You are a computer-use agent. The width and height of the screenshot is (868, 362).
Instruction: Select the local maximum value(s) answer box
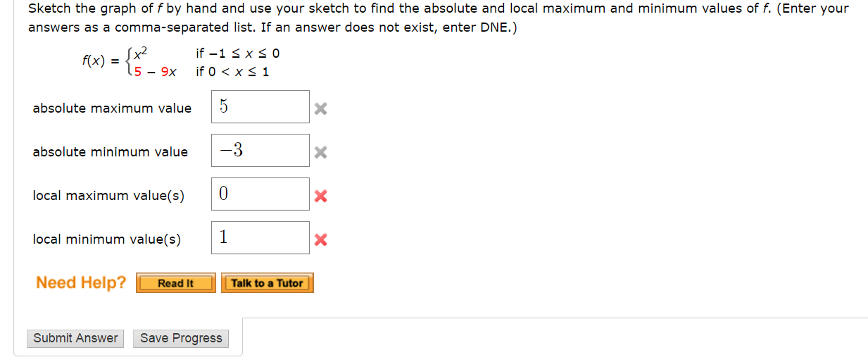pyautogui.click(x=260, y=194)
